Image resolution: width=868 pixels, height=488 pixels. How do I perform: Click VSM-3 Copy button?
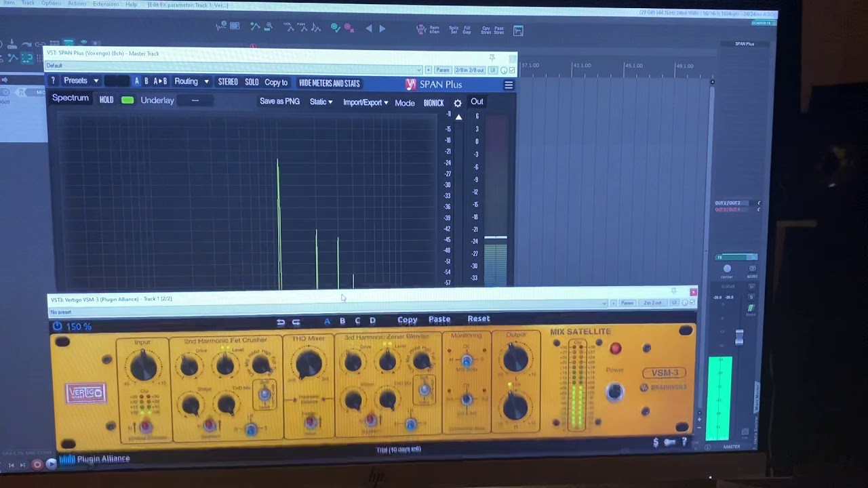(x=408, y=320)
